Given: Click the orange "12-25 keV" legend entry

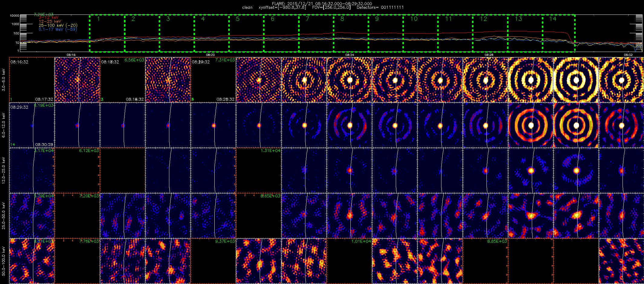Looking at the screenshot, I should (x=50, y=21).
